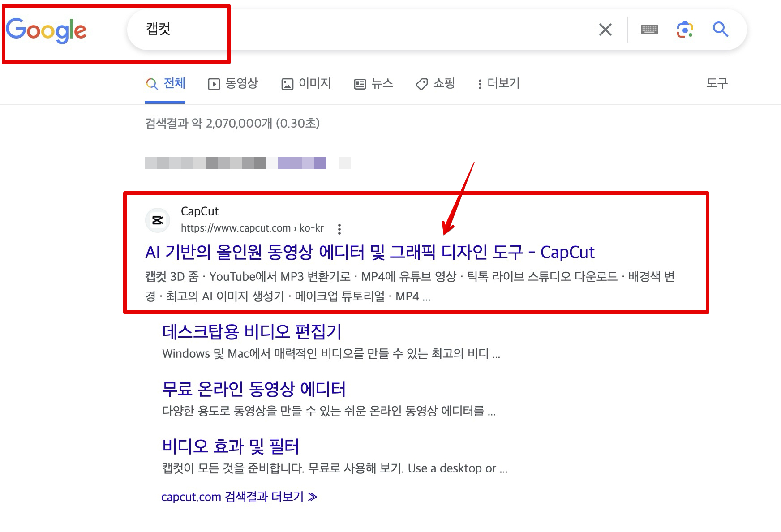The height and width of the screenshot is (532, 781).
Task: Open three-dot menu beside capcut.com URL
Action: click(339, 229)
